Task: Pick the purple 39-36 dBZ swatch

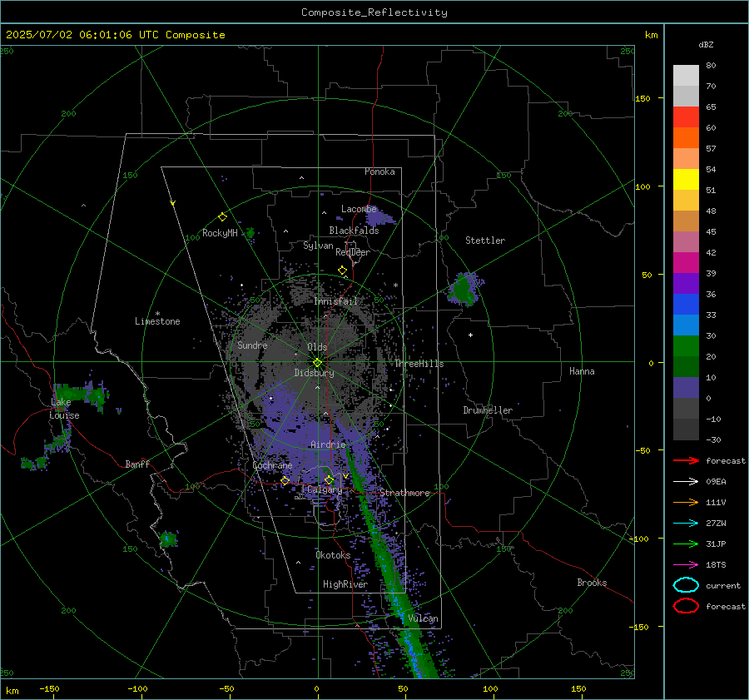Action: 686,283
